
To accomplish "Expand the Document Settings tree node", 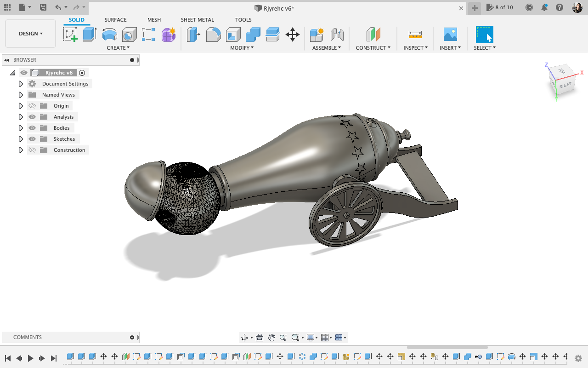I will pyautogui.click(x=21, y=84).
